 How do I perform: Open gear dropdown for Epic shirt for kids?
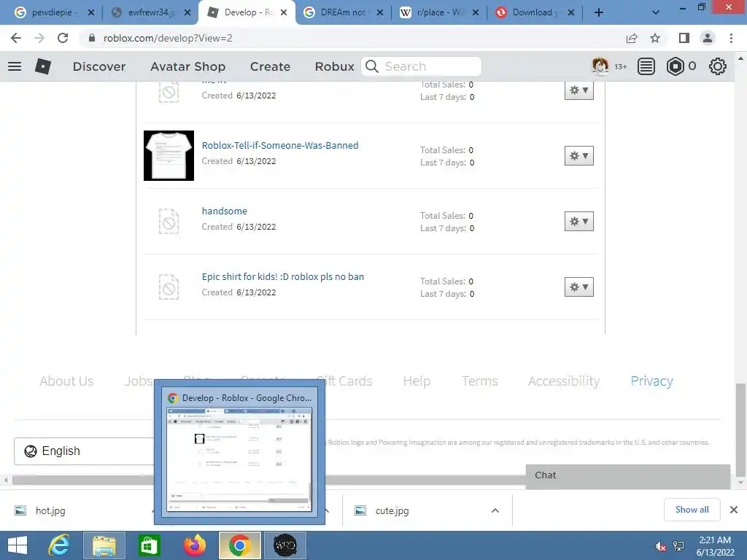[578, 287]
